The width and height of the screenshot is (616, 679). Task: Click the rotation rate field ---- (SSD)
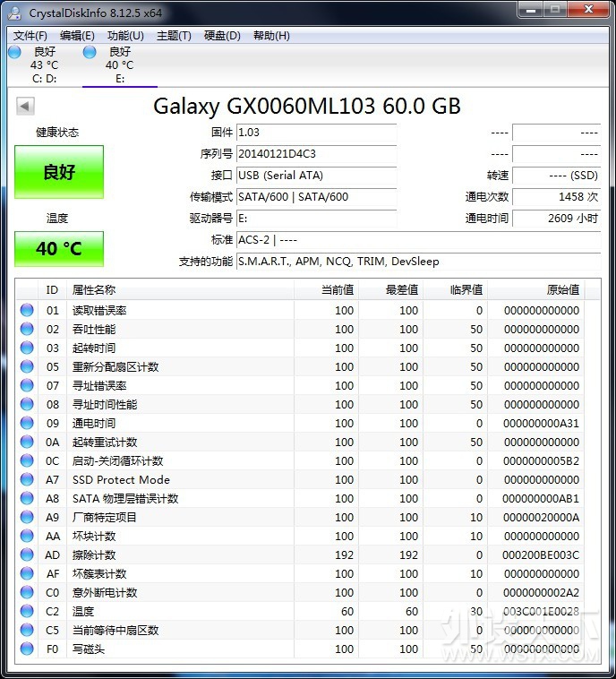click(557, 176)
